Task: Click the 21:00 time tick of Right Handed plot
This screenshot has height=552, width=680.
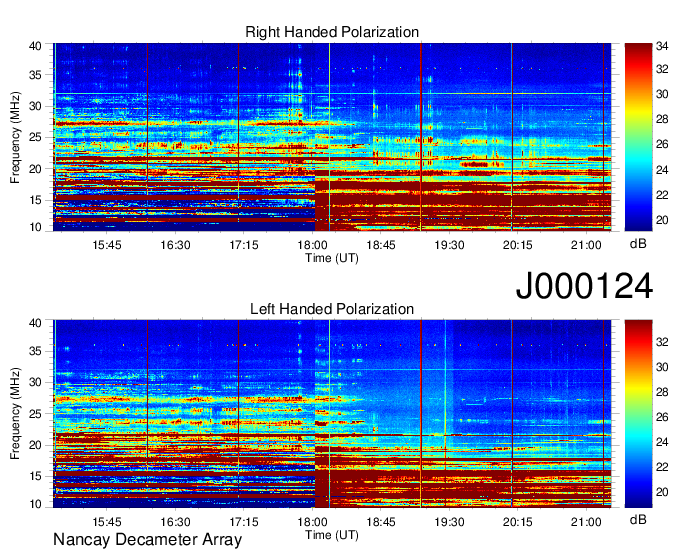Action: click(586, 245)
